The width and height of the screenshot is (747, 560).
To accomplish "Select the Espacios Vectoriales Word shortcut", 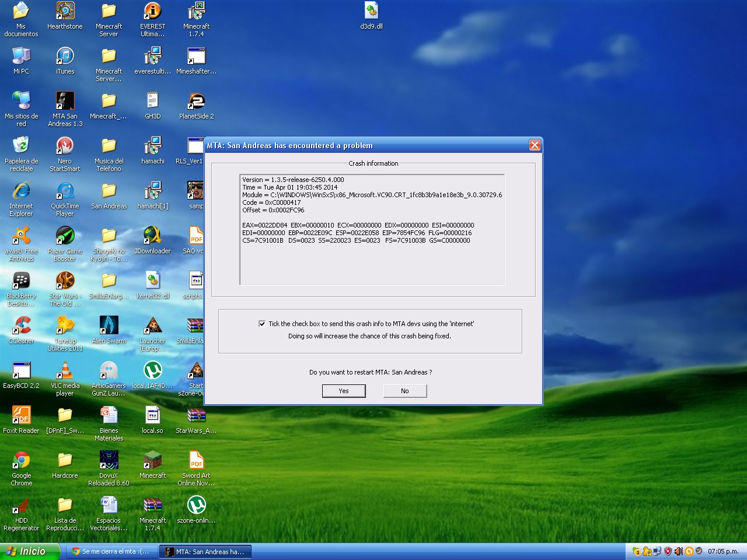I will [x=109, y=513].
